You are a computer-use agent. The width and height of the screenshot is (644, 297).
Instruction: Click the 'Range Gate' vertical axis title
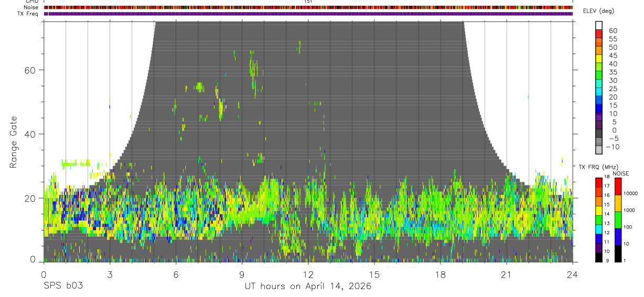click(x=14, y=141)
